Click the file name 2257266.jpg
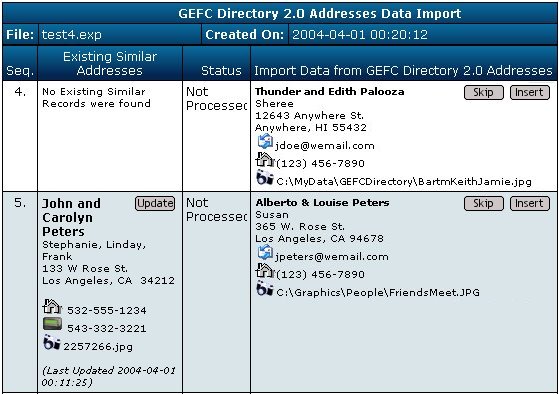The image size is (559, 394). 98,347
